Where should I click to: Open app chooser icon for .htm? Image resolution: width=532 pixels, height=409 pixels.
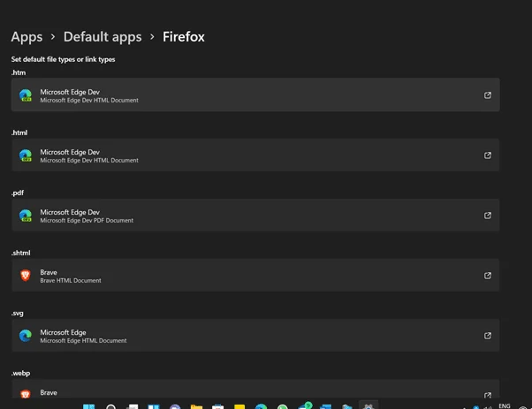coord(488,95)
